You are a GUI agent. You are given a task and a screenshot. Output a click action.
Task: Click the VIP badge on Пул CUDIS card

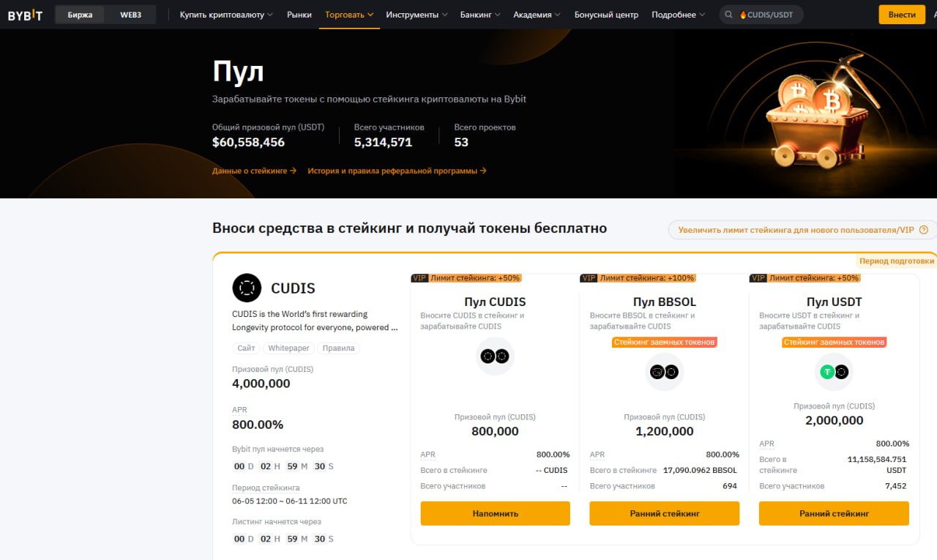[x=419, y=278]
